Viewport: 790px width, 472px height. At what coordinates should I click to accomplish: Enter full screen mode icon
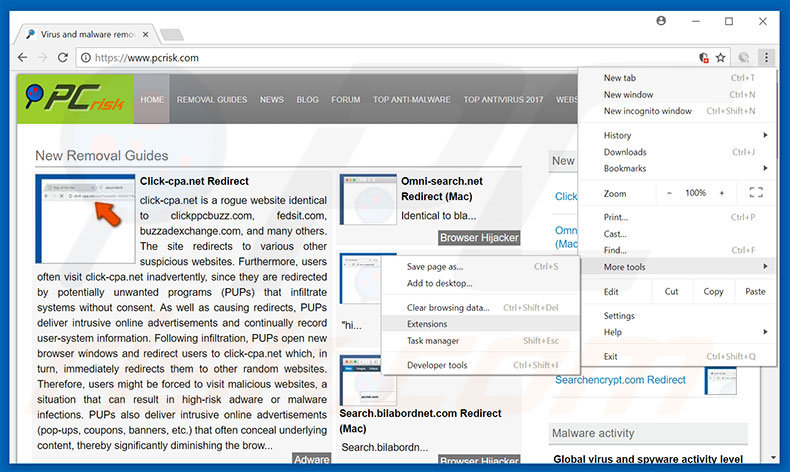coord(756,192)
